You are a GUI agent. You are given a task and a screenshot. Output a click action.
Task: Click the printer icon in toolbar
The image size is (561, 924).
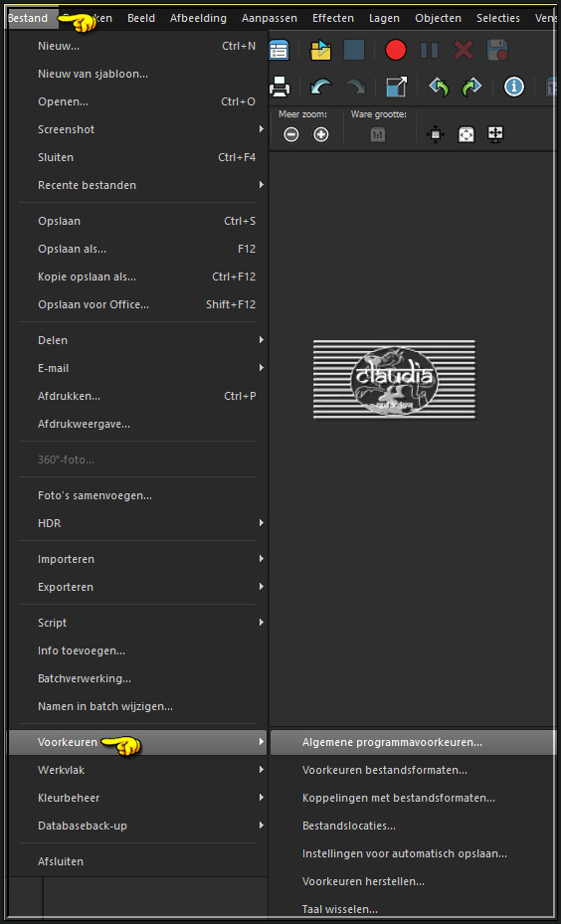[280, 88]
